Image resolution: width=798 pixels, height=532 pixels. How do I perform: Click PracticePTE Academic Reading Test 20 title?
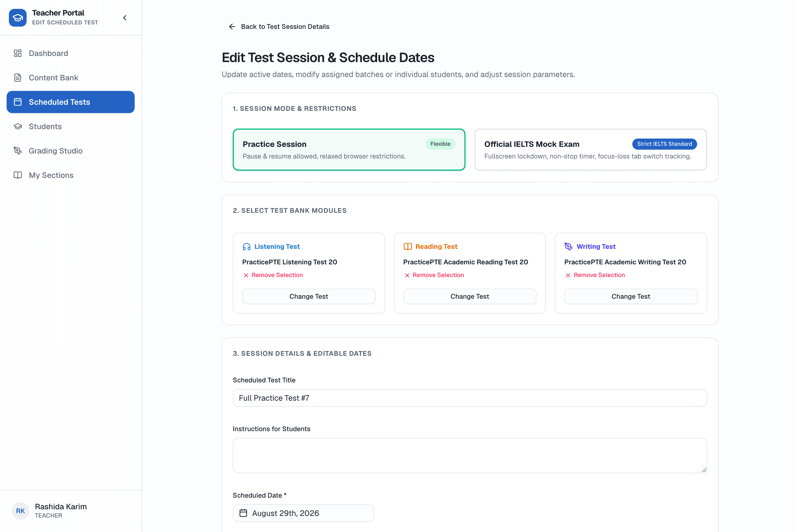pyautogui.click(x=465, y=262)
